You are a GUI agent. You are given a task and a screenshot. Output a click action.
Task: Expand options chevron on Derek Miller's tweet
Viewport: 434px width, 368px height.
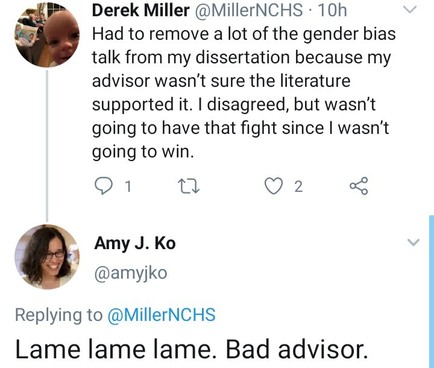pos(411,10)
